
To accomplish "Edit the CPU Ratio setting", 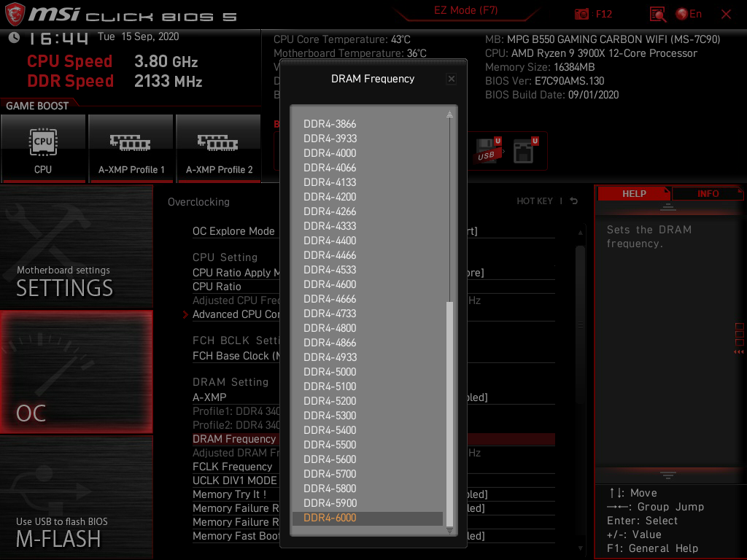I will (217, 287).
